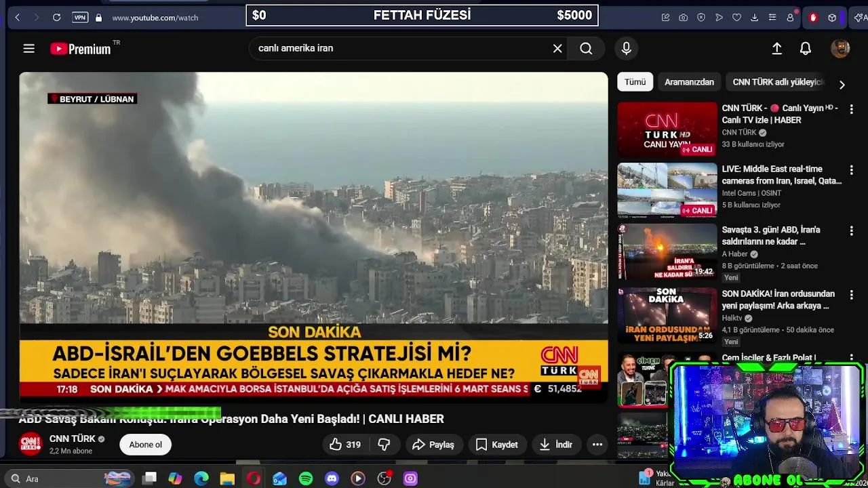This screenshot has height=488, width=868.
Task: Dislike the video
Action: [384, 445]
